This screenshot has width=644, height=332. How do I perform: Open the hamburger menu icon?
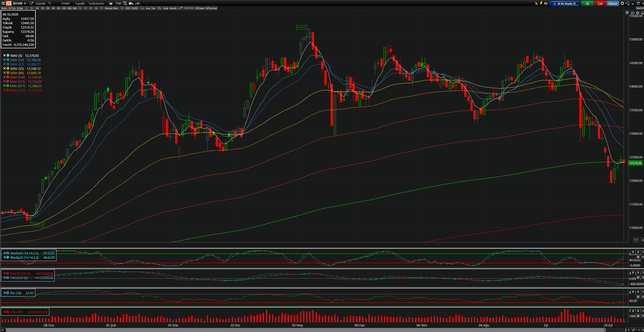coord(3,3)
